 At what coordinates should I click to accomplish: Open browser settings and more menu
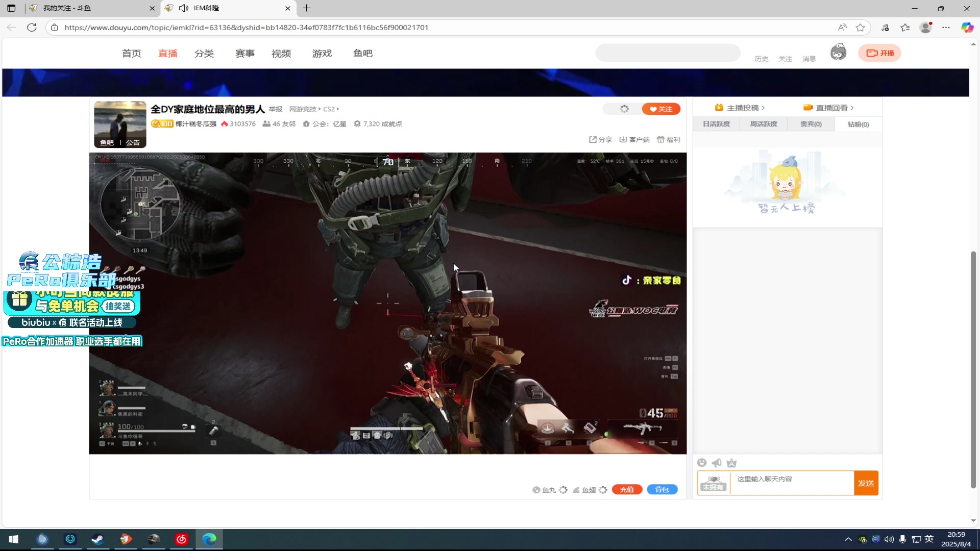[946, 28]
